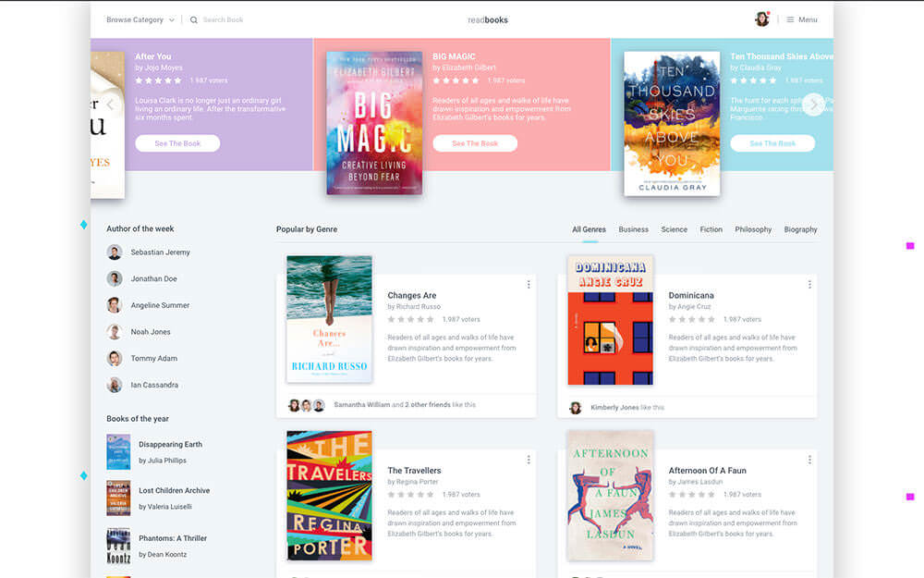
Task: Click Kimberly Jones avatar icon
Action: [x=575, y=408]
